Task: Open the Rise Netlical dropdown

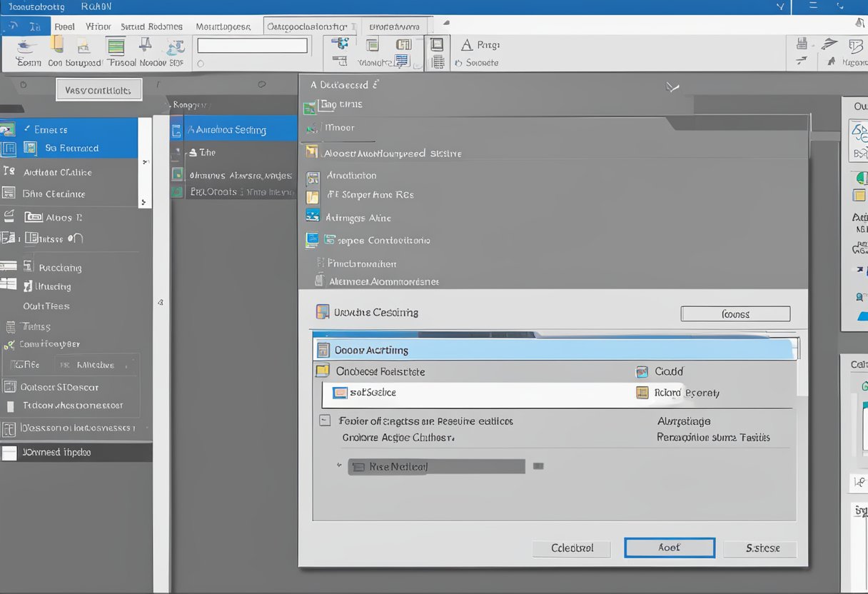Action: [435, 466]
